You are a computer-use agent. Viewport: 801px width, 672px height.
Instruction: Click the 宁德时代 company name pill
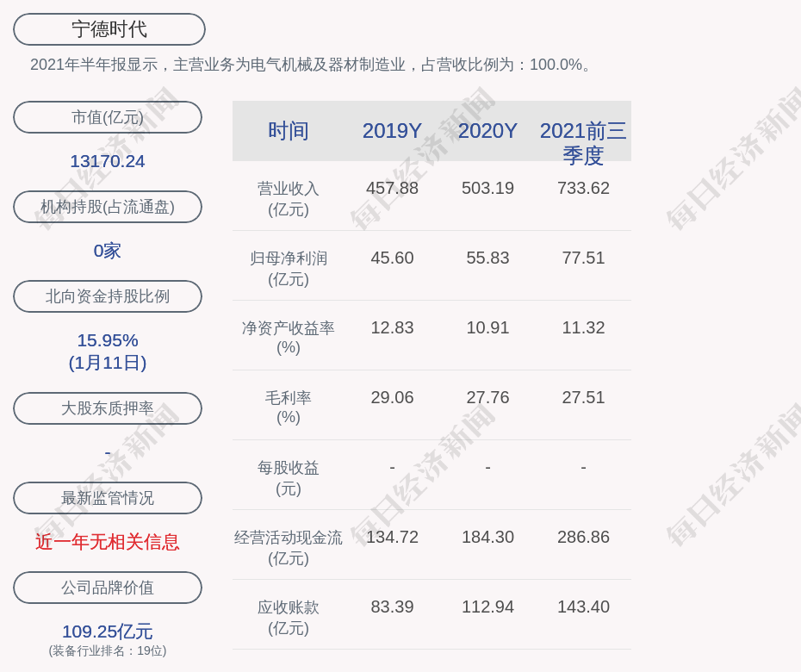click(109, 29)
